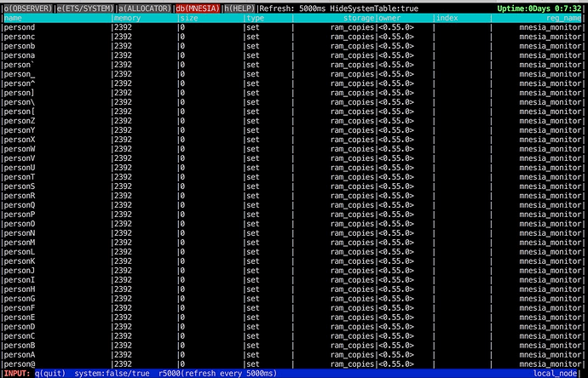Screen dimensions: 588x378
Task: Select the personW table row
Action: point(292,149)
